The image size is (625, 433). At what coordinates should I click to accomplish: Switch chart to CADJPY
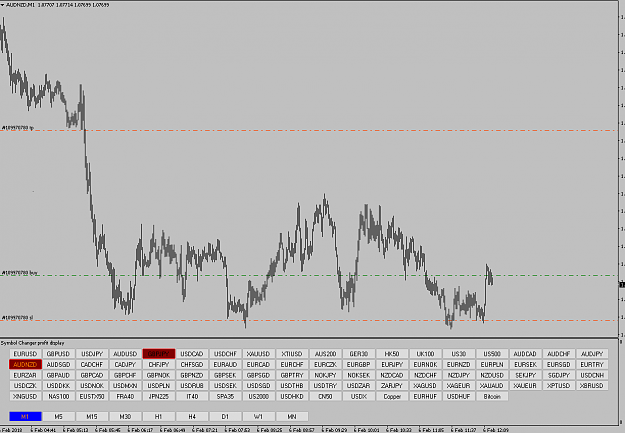point(125,364)
